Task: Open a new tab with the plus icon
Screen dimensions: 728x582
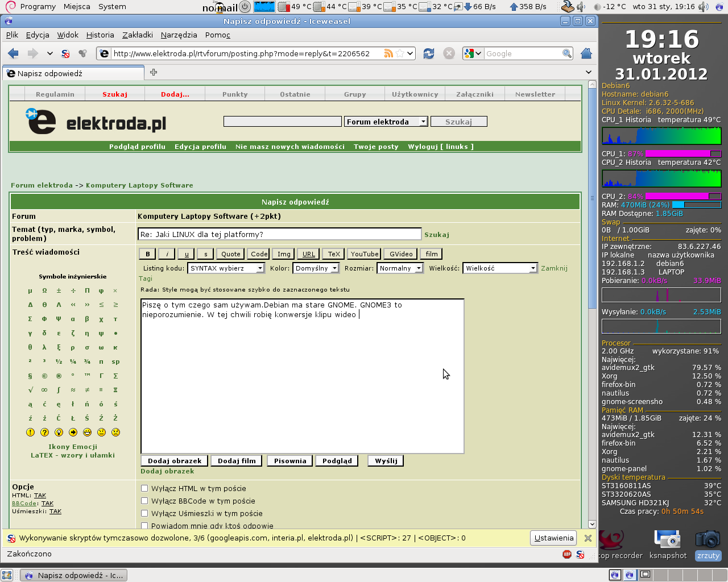Action: click(x=154, y=72)
